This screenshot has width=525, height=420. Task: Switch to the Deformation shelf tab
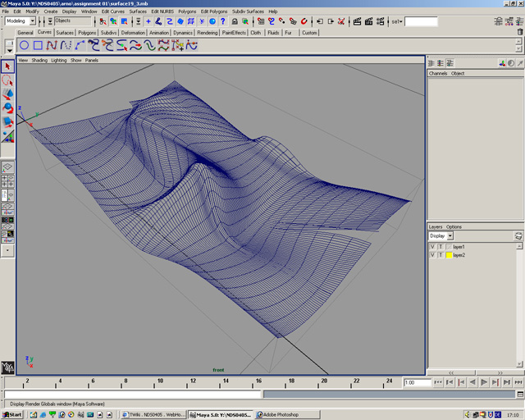tap(133, 33)
